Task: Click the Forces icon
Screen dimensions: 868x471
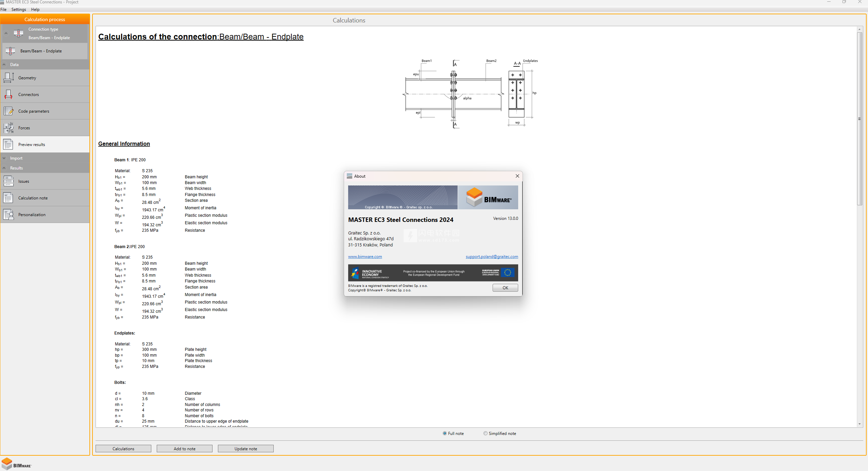Action: coord(8,128)
